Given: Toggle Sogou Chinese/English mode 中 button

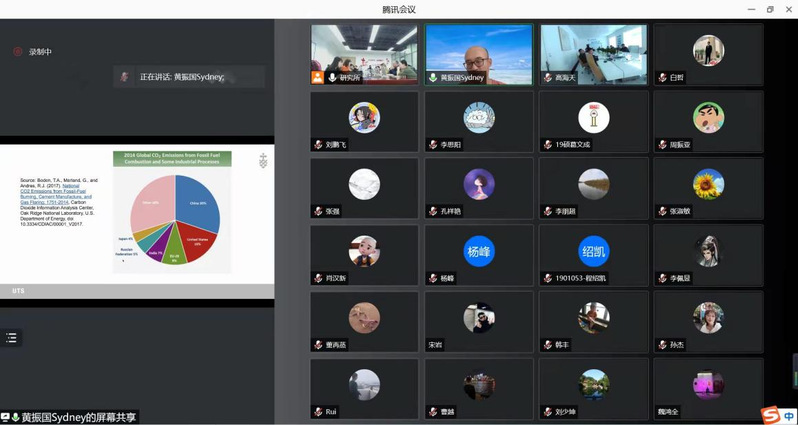Looking at the screenshot, I should click(x=788, y=415).
